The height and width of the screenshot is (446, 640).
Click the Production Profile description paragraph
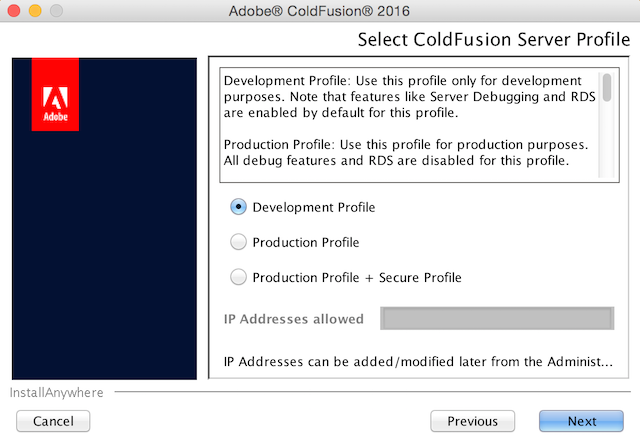[406, 153]
